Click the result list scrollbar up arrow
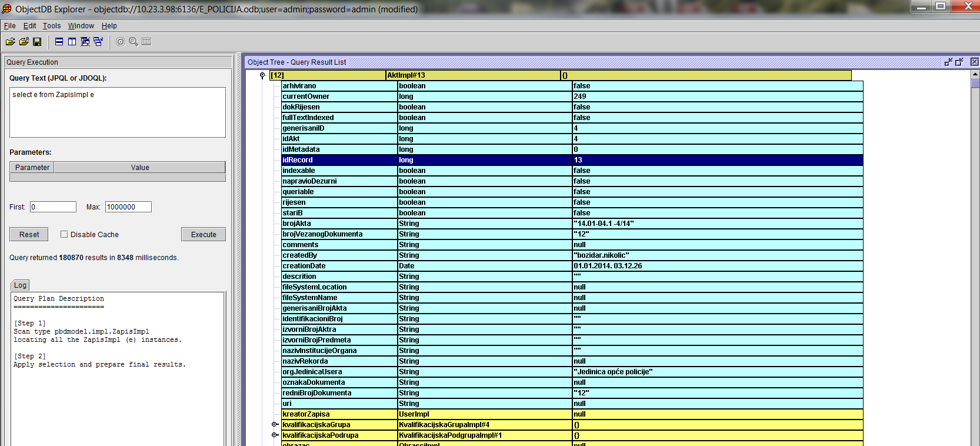Image resolution: width=980 pixels, height=446 pixels. point(975,75)
